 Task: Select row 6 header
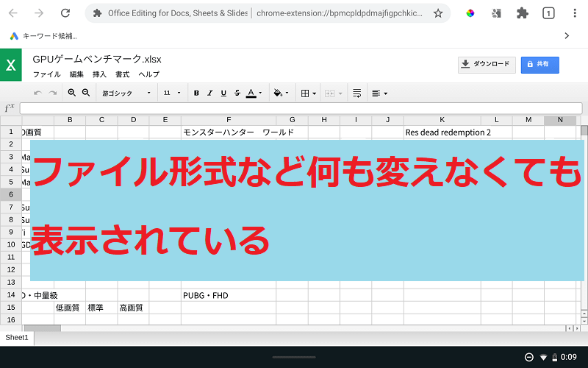pyautogui.click(x=11, y=194)
